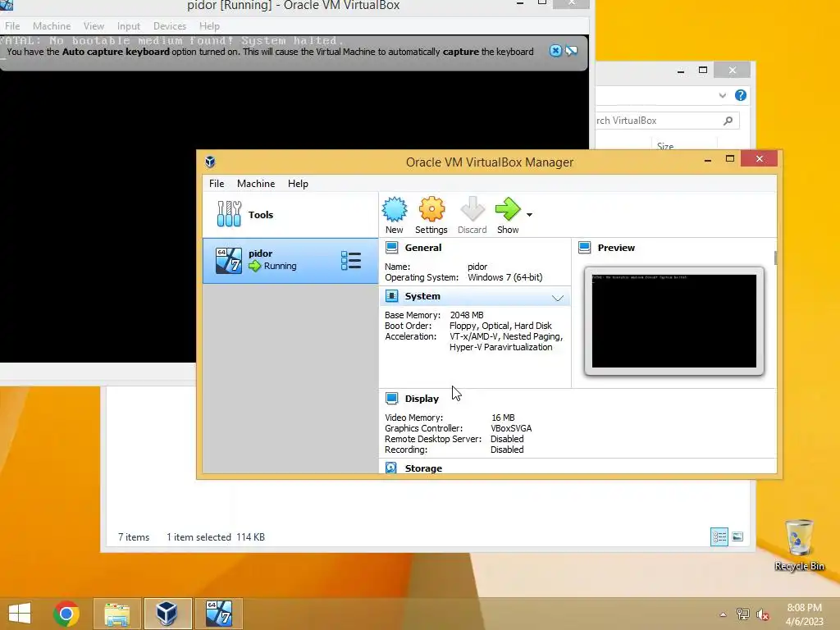Click the notification suppress messages icon
The image size is (840, 630).
572,51
